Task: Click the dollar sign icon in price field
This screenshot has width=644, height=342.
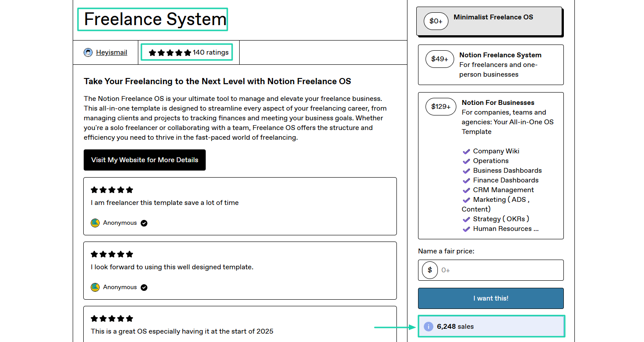Action: [x=430, y=270]
